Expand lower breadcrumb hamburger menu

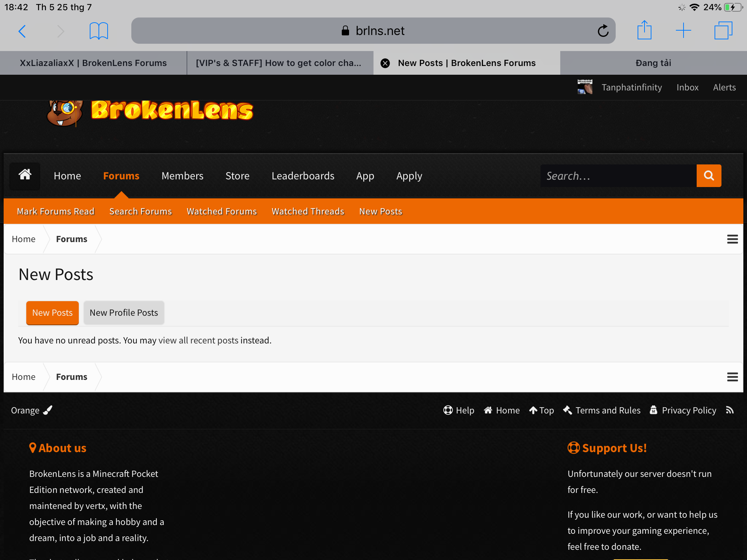(732, 377)
